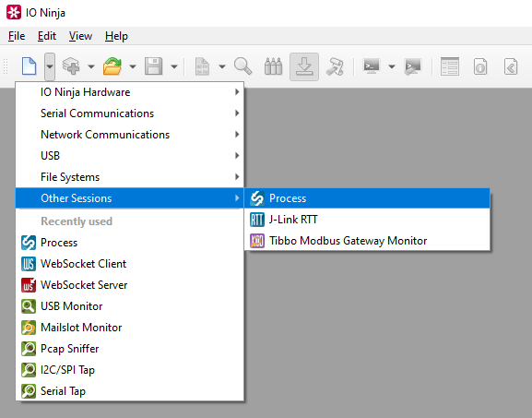This screenshot has height=418, width=532.
Task: Click the binoculars search icon
Action: pyautogui.click(x=273, y=66)
